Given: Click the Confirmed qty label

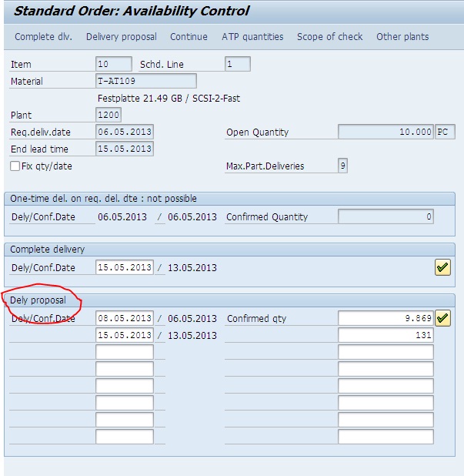Looking at the screenshot, I should (256, 318).
